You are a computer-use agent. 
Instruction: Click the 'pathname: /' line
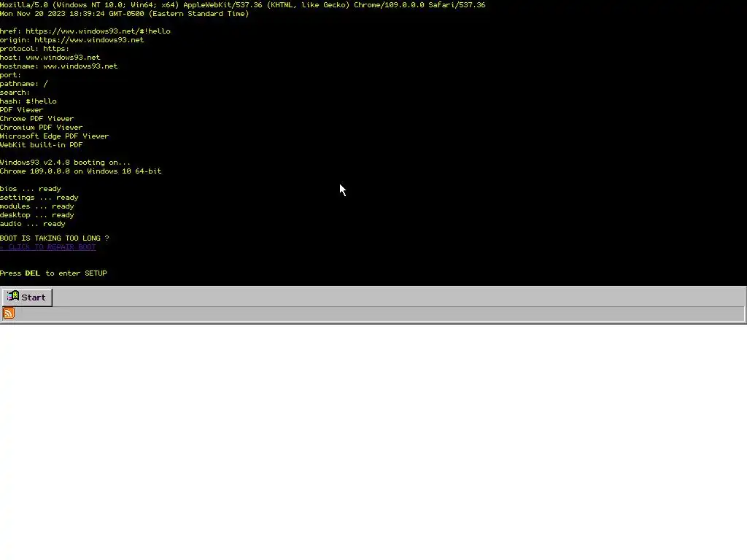(24, 84)
